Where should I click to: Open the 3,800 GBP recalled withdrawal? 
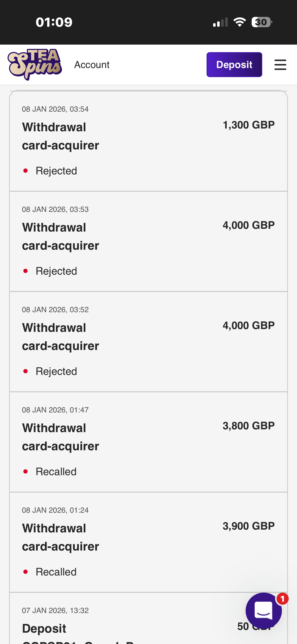coord(148,442)
